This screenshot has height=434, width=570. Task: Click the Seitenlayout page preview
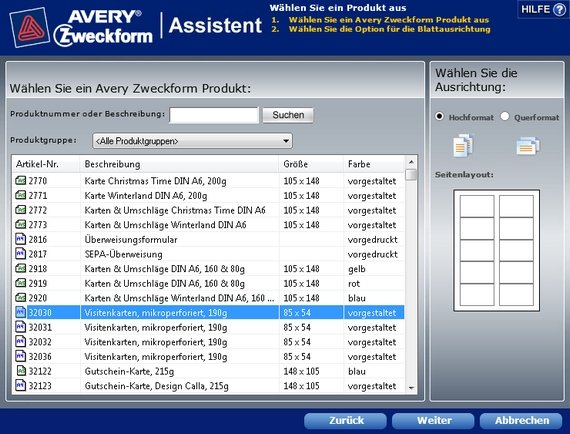pyautogui.click(x=497, y=250)
